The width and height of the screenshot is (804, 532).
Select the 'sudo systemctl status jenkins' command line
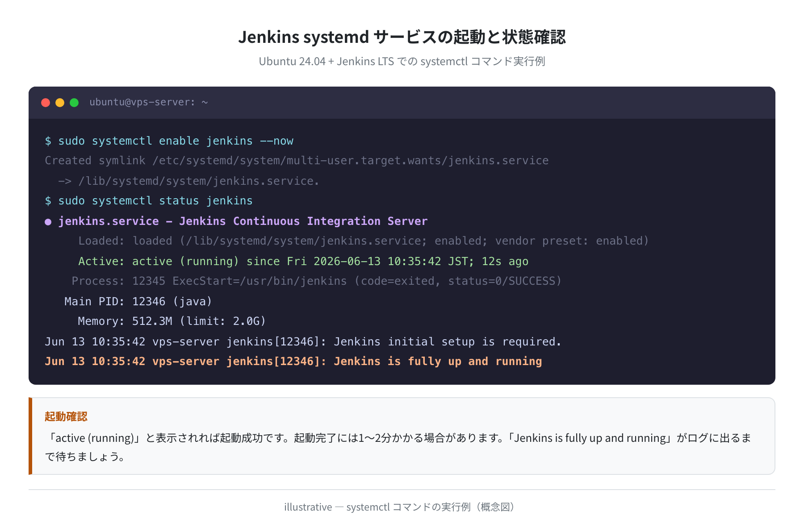coord(149,201)
